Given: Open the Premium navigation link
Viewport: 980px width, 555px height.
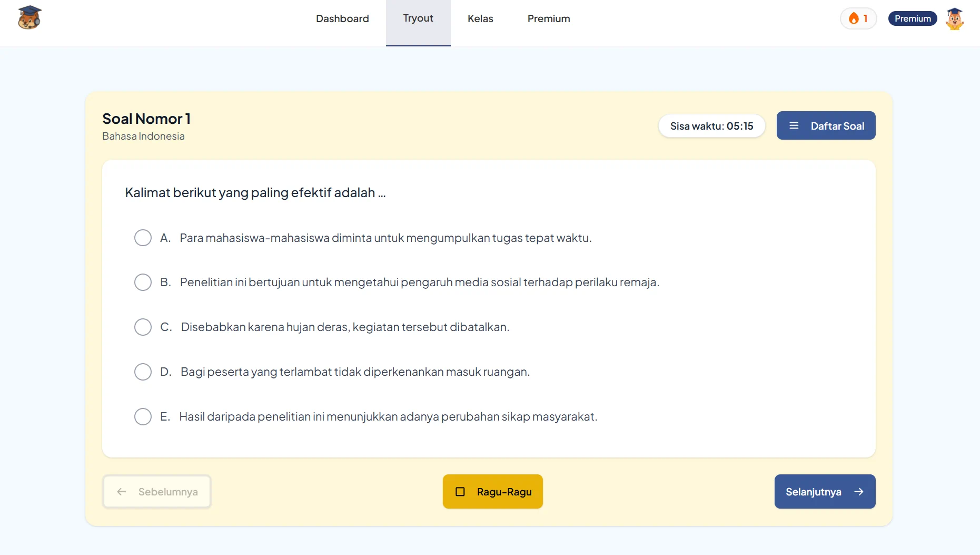Looking at the screenshot, I should tap(549, 18).
